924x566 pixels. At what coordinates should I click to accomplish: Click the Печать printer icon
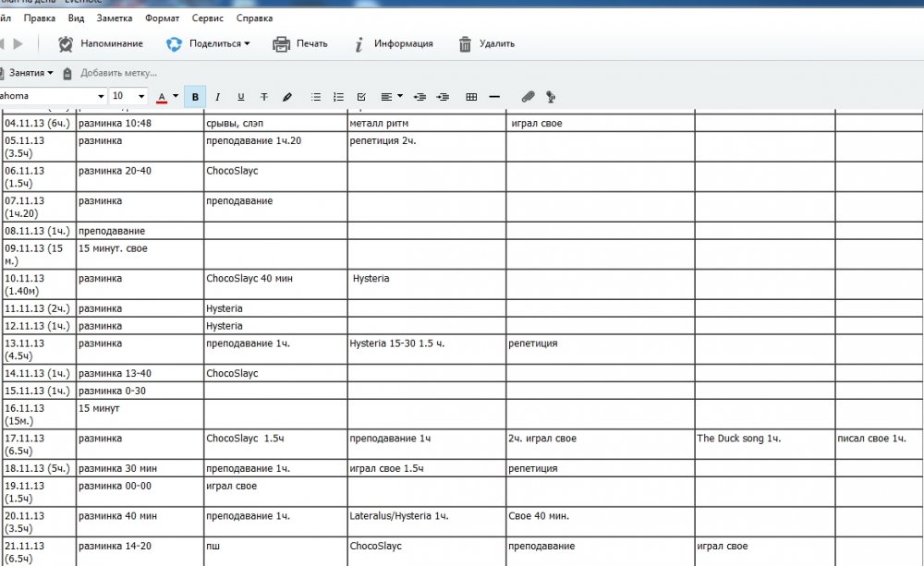pos(282,43)
